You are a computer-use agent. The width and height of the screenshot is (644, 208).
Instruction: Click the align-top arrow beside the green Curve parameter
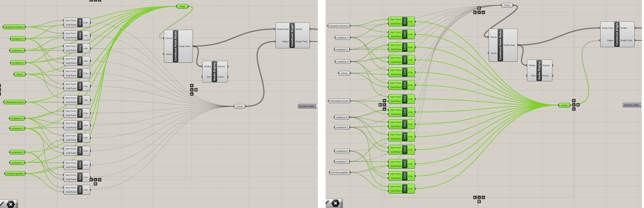tap(574, 101)
